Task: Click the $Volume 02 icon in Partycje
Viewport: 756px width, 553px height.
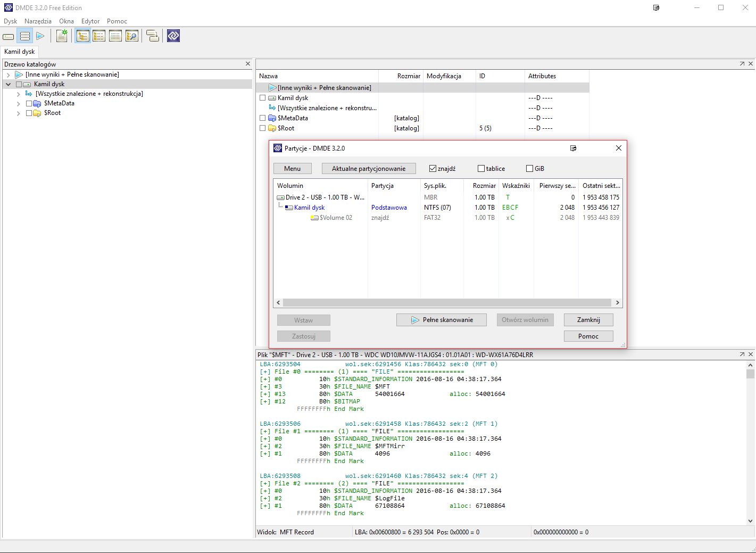Action: [x=315, y=218]
